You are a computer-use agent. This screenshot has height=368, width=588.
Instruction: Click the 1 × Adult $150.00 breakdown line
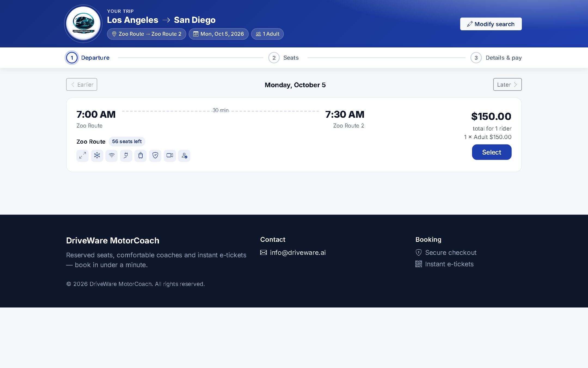click(488, 137)
